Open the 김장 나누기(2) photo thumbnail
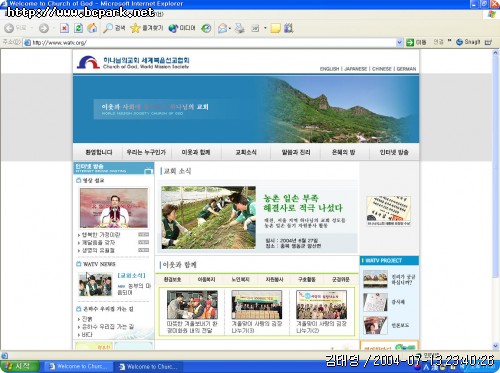 [321, 305]
